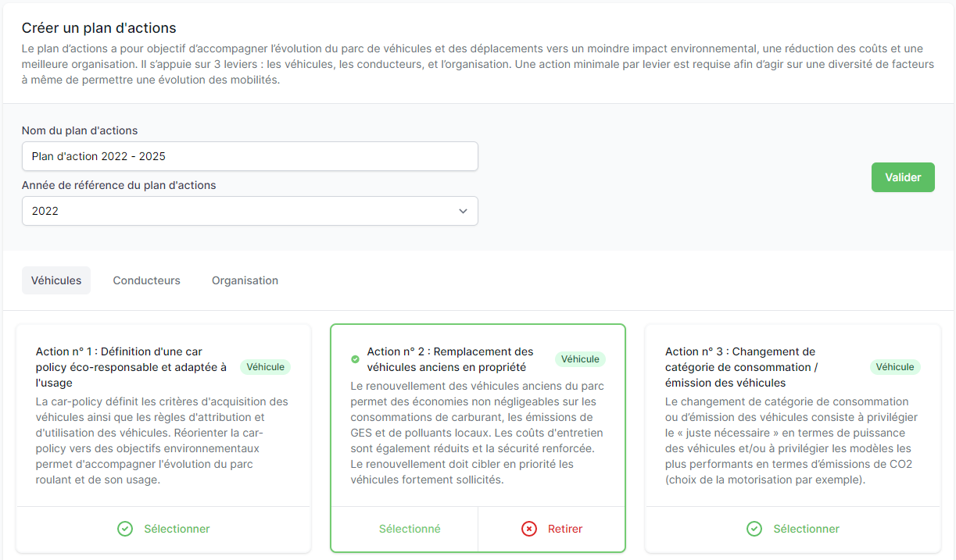The image size is (956, 560).
Task: Click the chevron arrow of the year selector
Action: (x=463, y=211)
